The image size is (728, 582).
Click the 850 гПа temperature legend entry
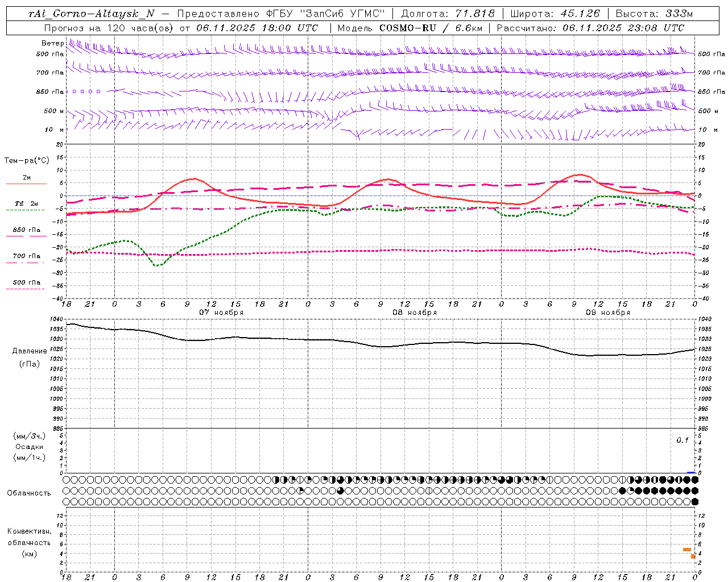(27, 230)
